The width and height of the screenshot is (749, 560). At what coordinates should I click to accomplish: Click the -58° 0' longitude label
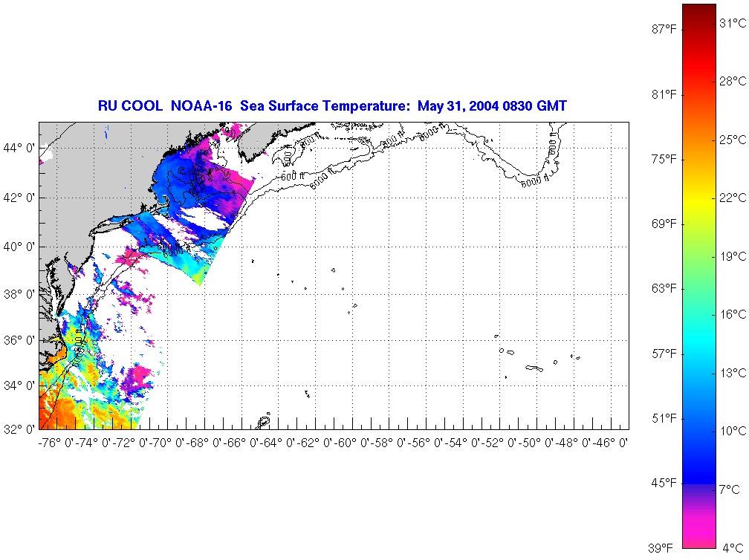point(388,443)
